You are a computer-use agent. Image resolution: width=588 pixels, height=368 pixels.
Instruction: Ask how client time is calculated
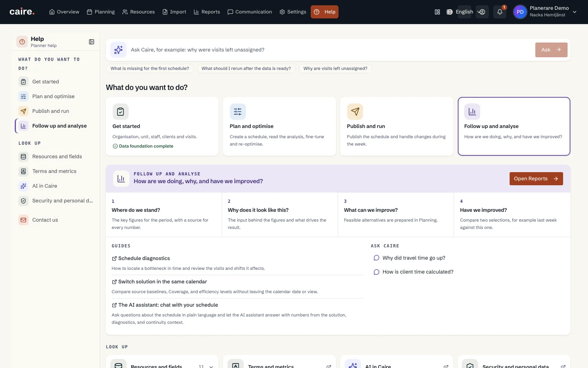point(414,272)
